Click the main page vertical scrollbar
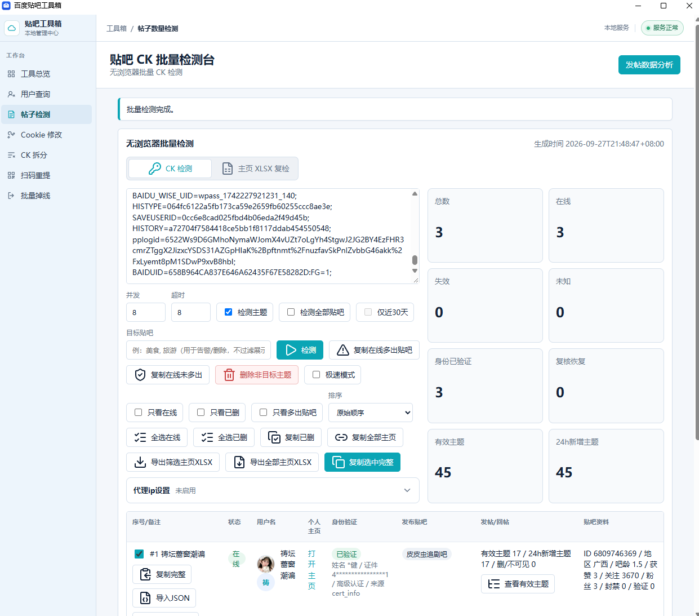Viewport: 699px width, 616px height. point(697,231)
